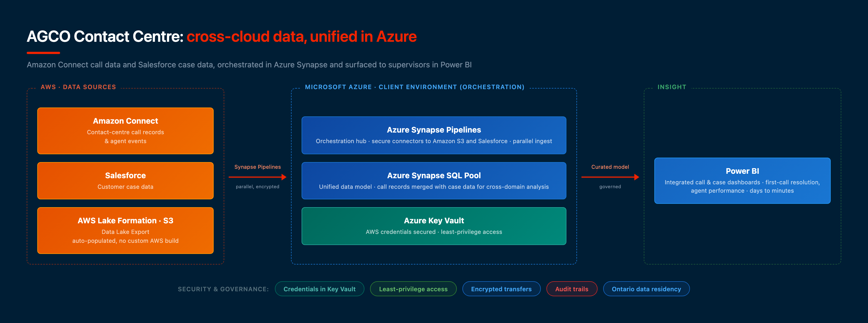Click 'Integrated call & case dashboards' text
Image resolution: width=868 pixels, height=323 pixels.
pyautogui.click(x=712, y=182)
